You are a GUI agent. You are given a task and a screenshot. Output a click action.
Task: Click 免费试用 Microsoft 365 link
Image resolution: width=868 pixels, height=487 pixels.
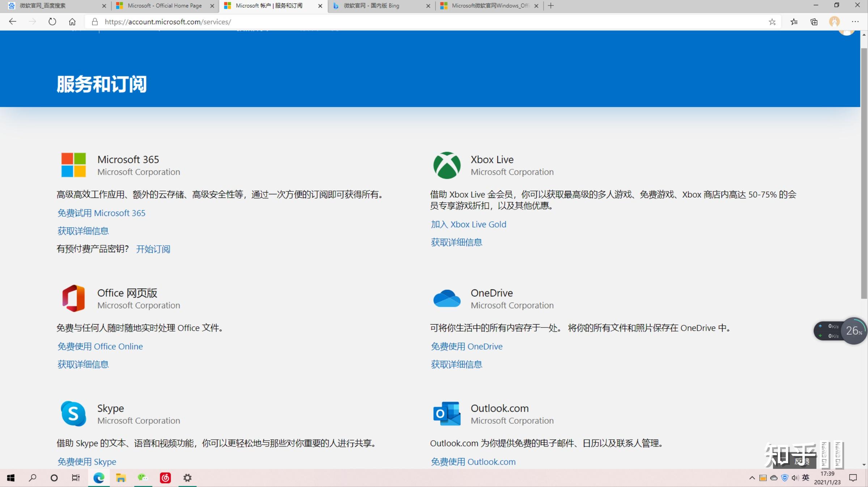click(x=101, y=213)
